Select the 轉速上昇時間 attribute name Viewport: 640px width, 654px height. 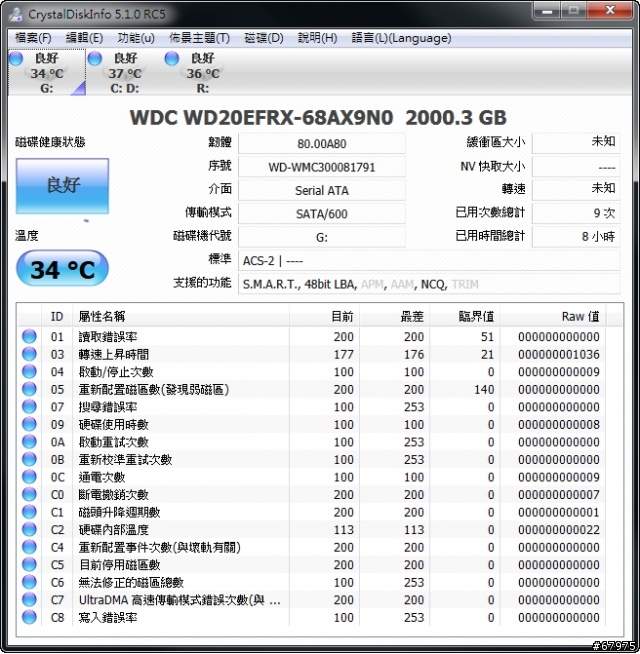point(113,354)
